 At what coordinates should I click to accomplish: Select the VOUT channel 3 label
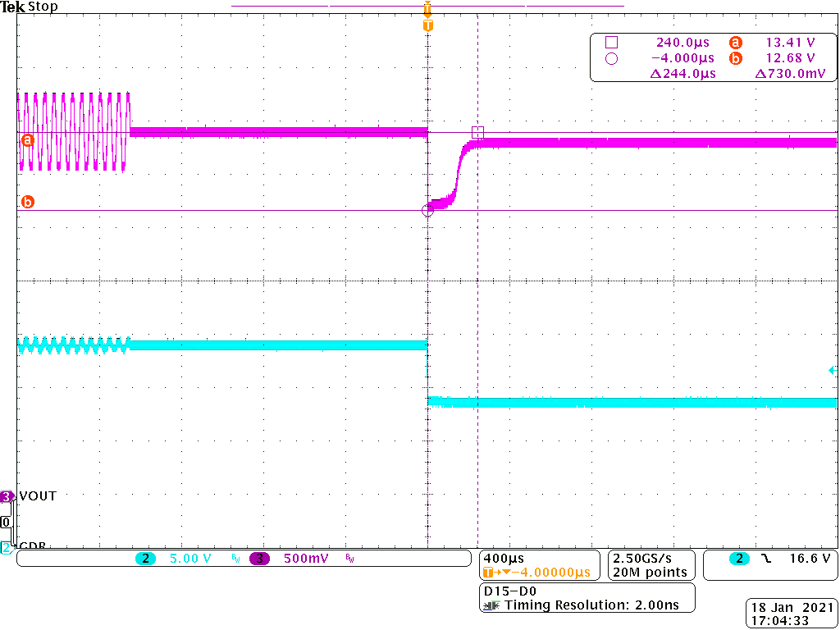pos(38,496)
